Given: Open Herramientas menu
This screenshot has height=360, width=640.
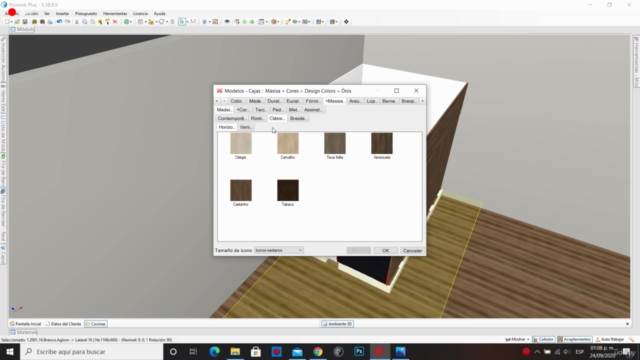Looking at the screenshot, I should pos(115,13).
